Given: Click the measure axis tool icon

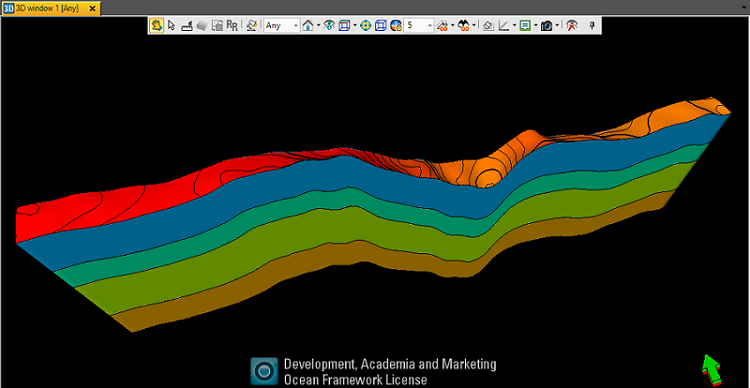Looking at the screenshot, I should (x=503, y=26).
